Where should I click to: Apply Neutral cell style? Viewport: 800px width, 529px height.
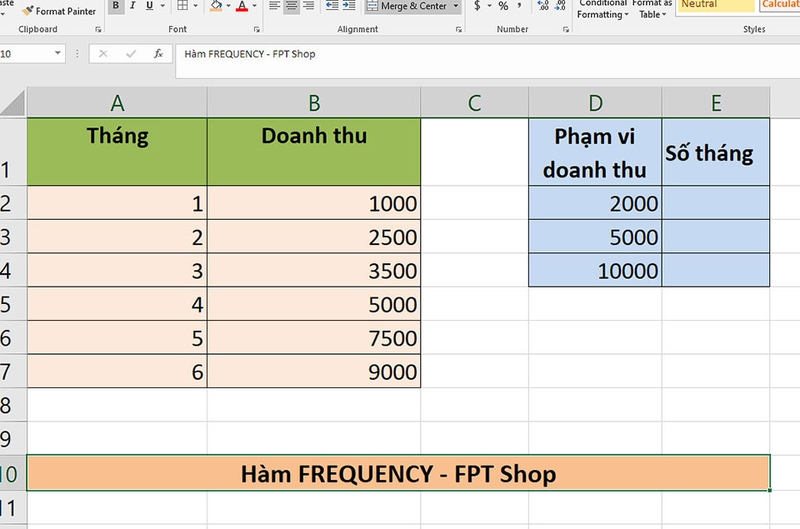pos(715,5)
